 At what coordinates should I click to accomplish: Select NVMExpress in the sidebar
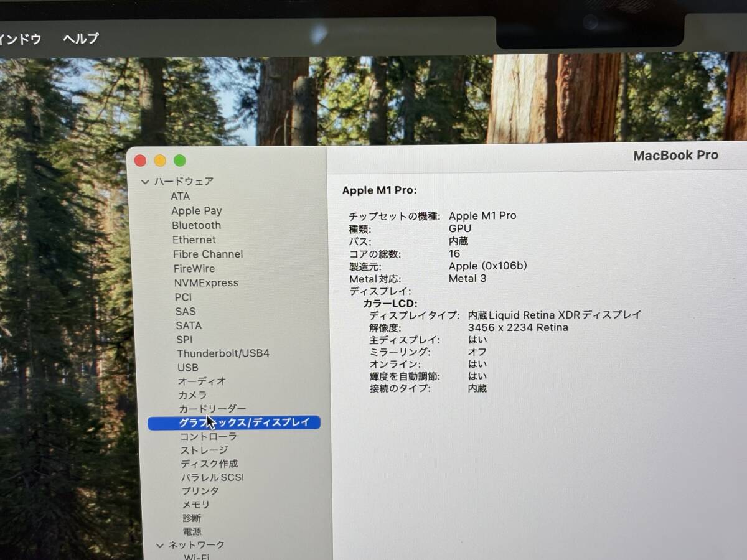click(206, 282)
